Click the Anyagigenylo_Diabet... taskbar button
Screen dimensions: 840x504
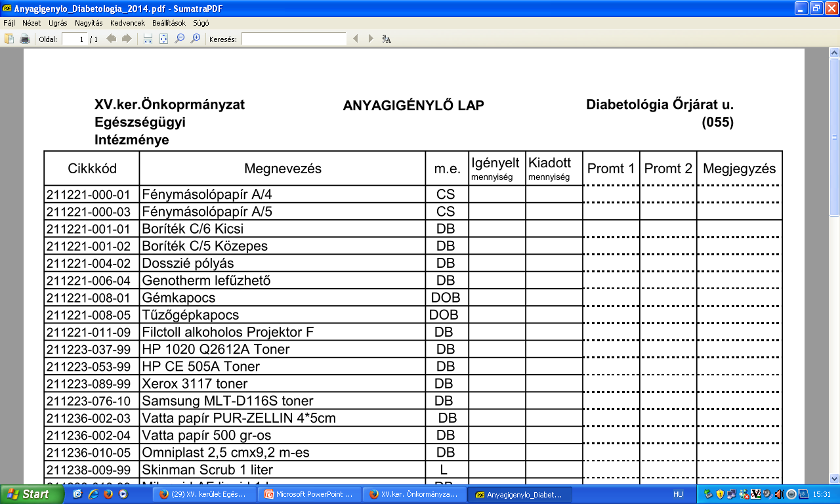(x=518, y=494)
